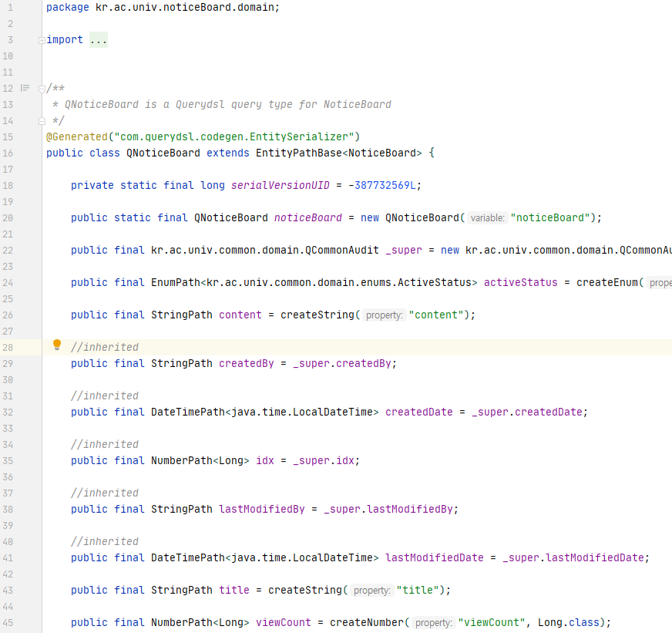Click the QNoticeBoard class name in declaration

tap(163, 153)
